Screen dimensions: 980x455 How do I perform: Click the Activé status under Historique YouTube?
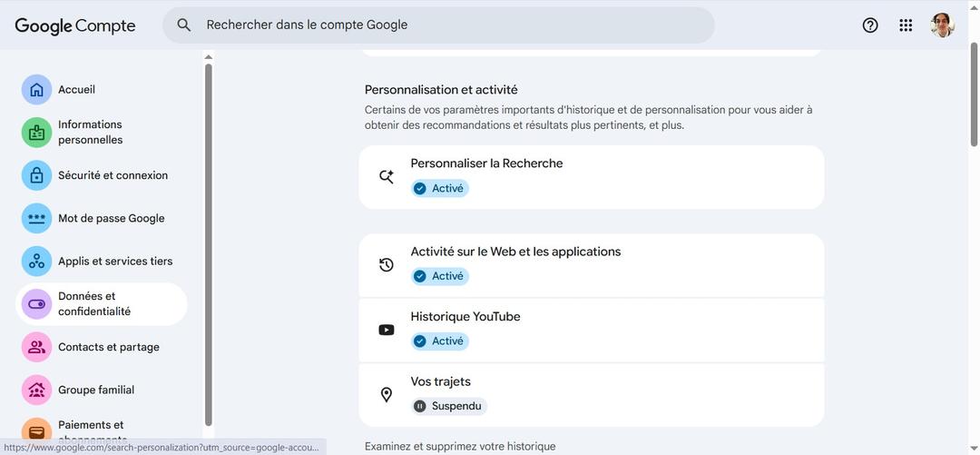click(x=440, y=341)
